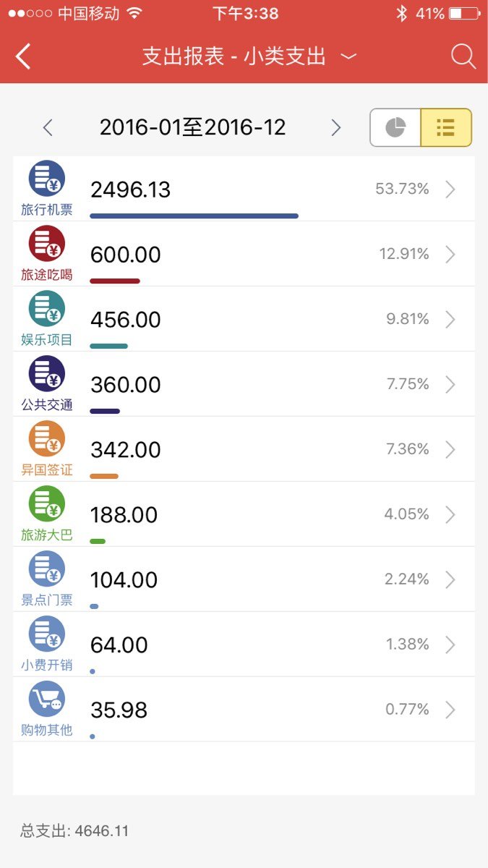Expand the 公共交通 row chevron
The width and height of the screenshot is (488, 868).
coord(450,384)
